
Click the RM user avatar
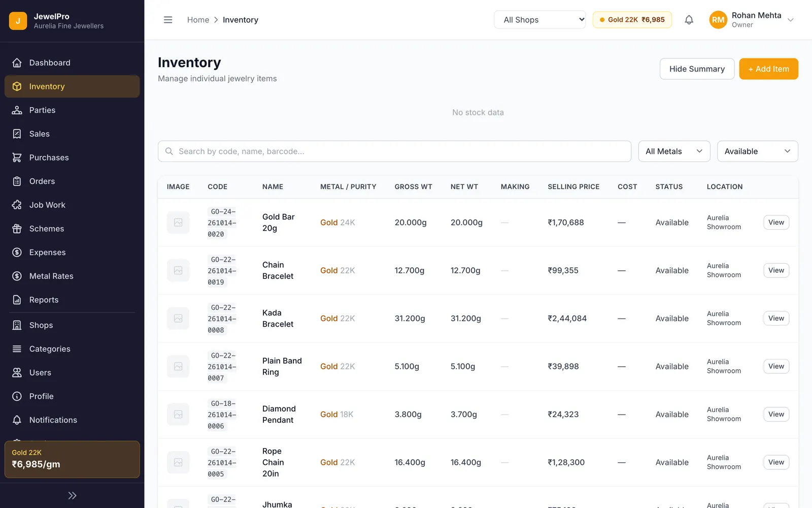[x=718, y=20]
